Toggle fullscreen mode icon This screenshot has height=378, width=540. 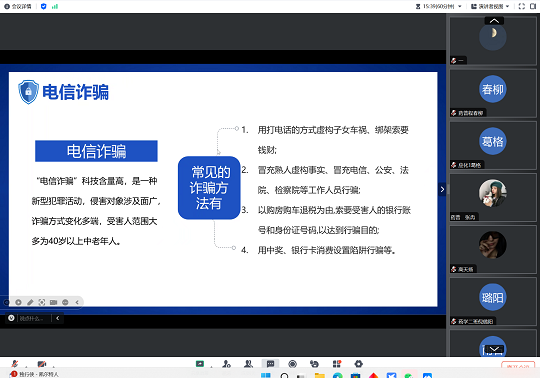click(522, 6)
